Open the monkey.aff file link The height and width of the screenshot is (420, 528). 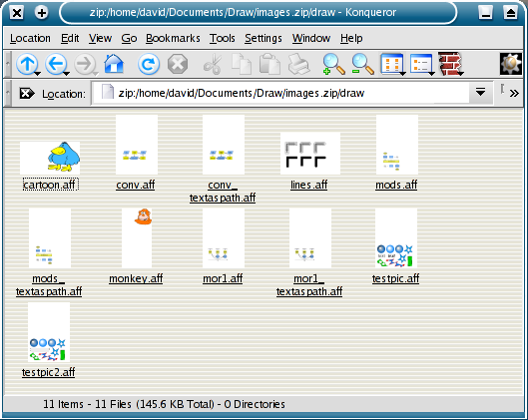coord(136,278)
